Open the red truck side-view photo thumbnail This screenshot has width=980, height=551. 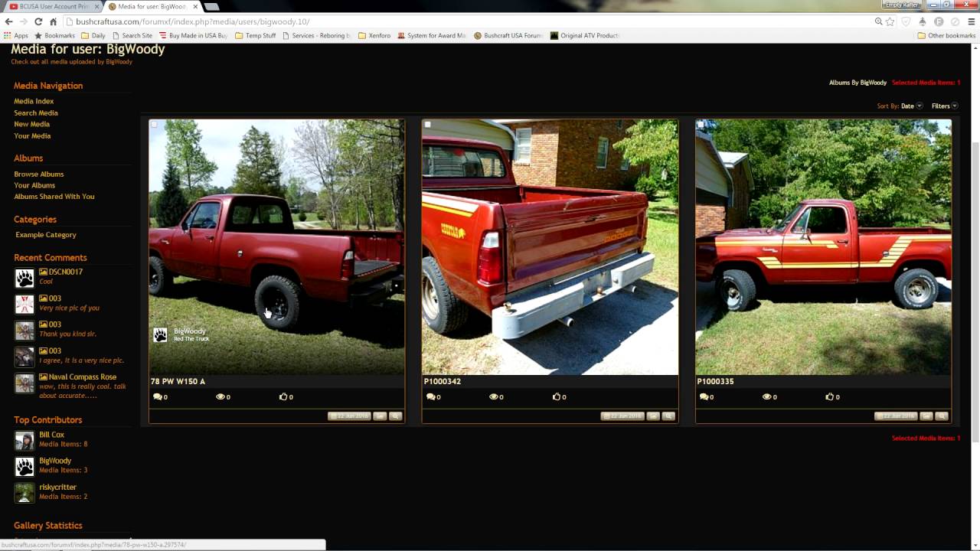tap(276, 246)
